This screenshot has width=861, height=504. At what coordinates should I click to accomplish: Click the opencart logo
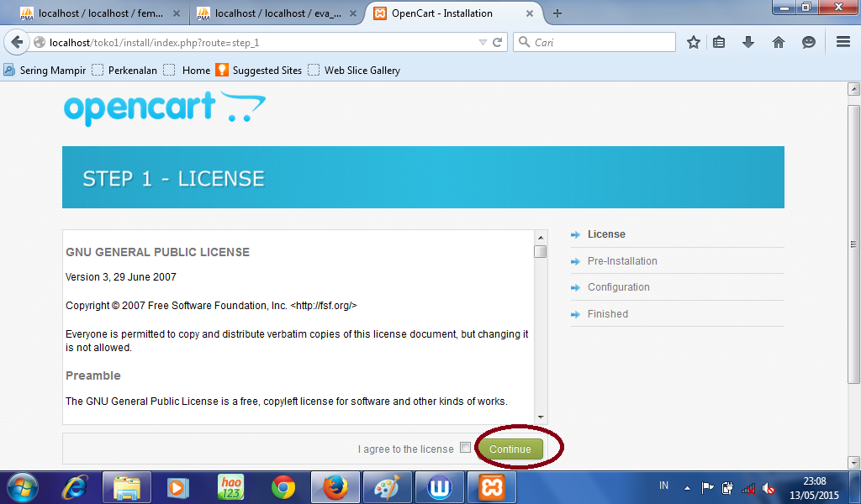click(165, 108)
